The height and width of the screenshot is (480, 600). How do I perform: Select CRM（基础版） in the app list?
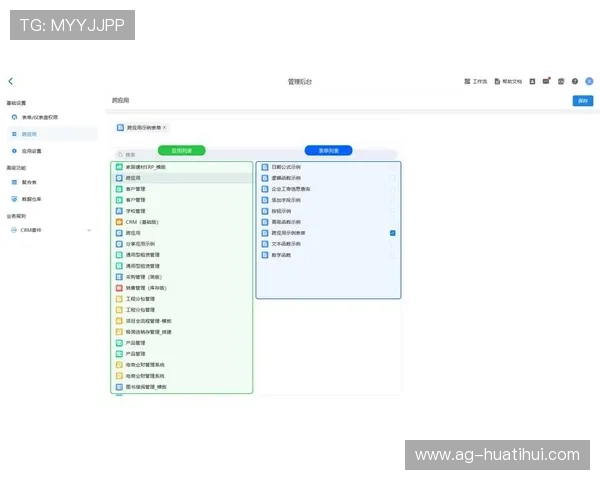pos(182,222)
